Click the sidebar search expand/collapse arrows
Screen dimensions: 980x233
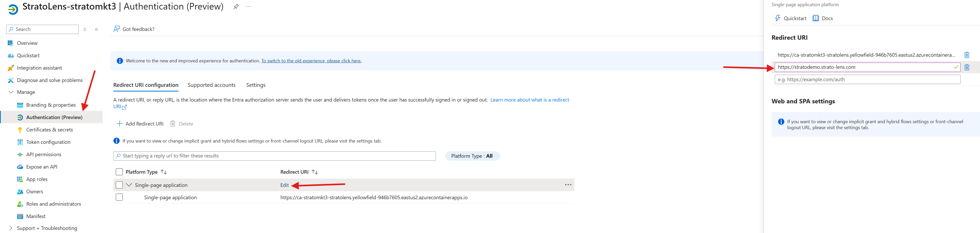(85, 29)
